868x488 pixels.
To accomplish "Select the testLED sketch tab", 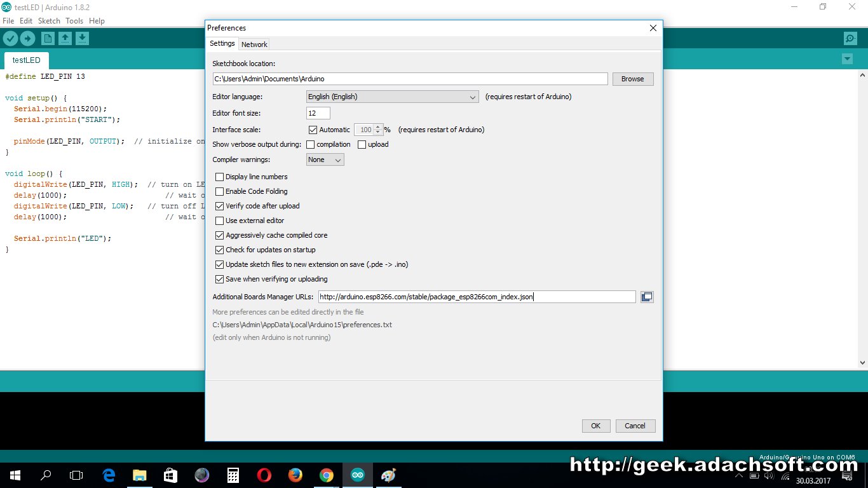I will click(27, 60).
